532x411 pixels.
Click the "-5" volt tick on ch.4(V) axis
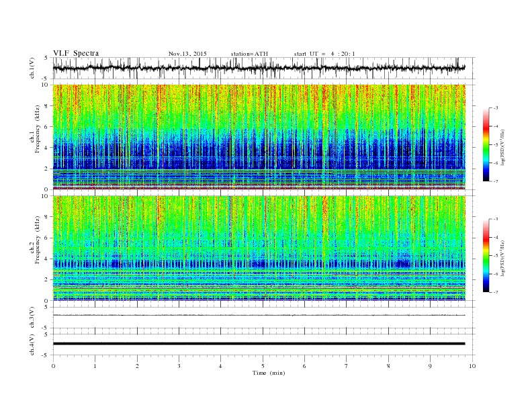(45, 356)
